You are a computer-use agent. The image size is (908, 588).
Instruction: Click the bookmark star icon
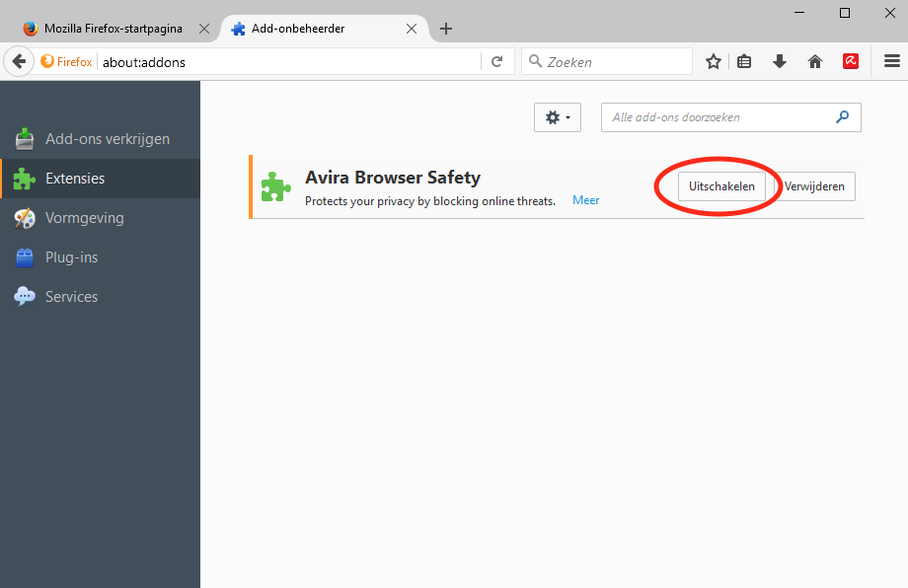click(x=714, y=61)
